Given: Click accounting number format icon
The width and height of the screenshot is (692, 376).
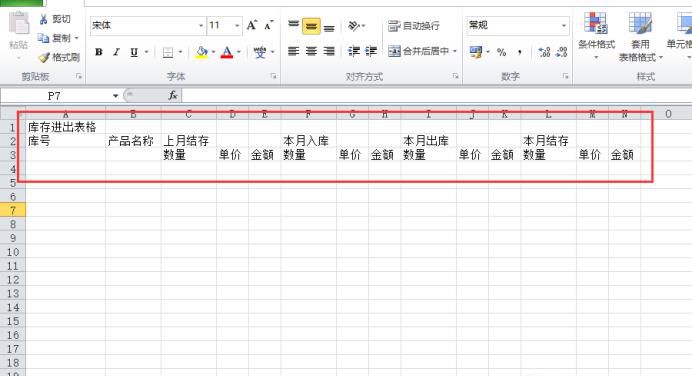Looking at the screenshot, I should point(476,52).
